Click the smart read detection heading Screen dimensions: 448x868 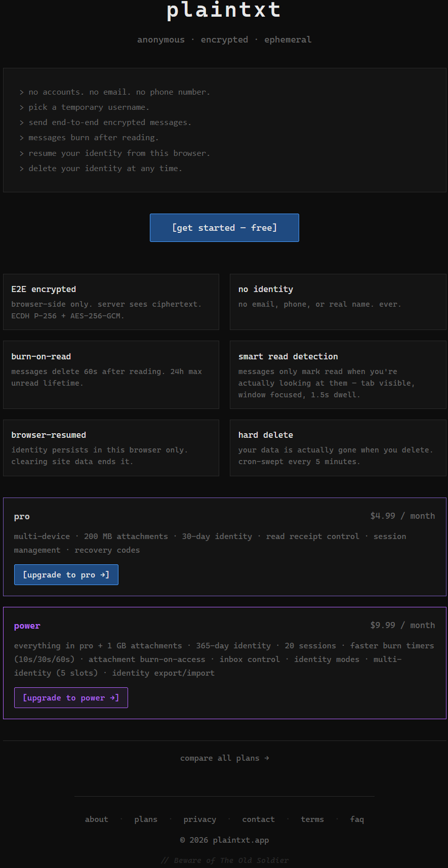(288, 356)
